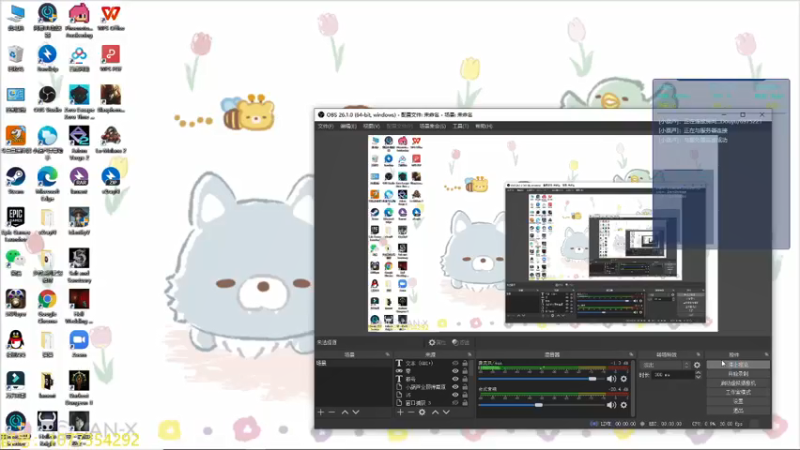Undock Audio Mixer panel via header pop-out icon
Viewport: 800px width, 450px height.
point(631,354)
